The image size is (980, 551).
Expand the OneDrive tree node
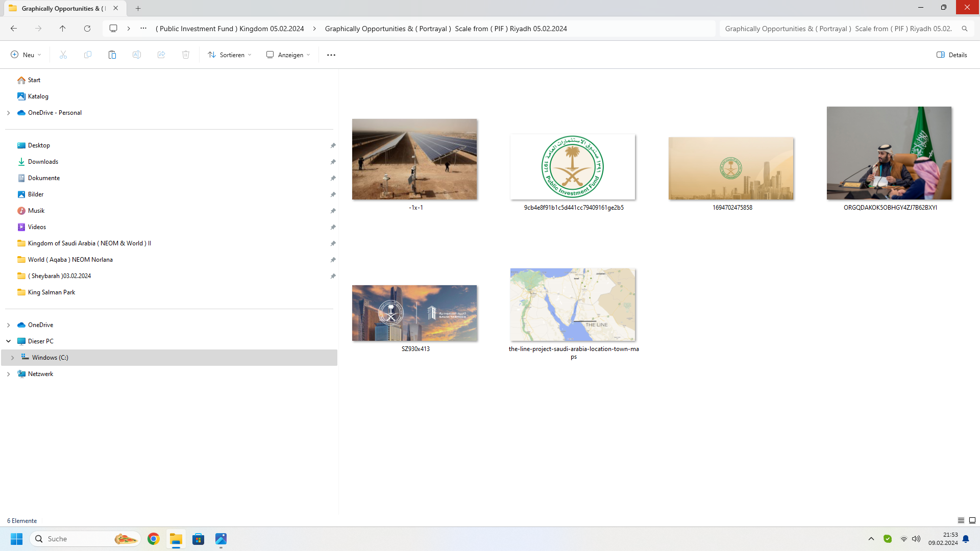coord(9,325)
